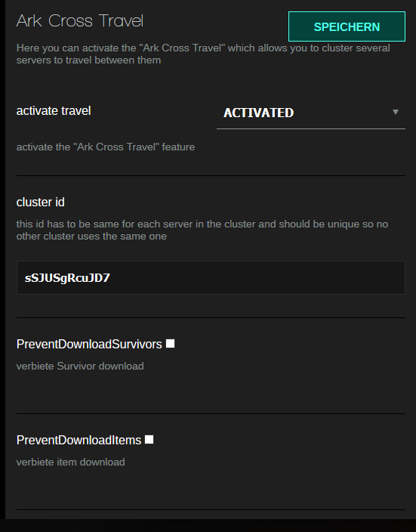Click the PreventDownloadItems label text
The height and width of the screenshot is (532, 416).
79,441
